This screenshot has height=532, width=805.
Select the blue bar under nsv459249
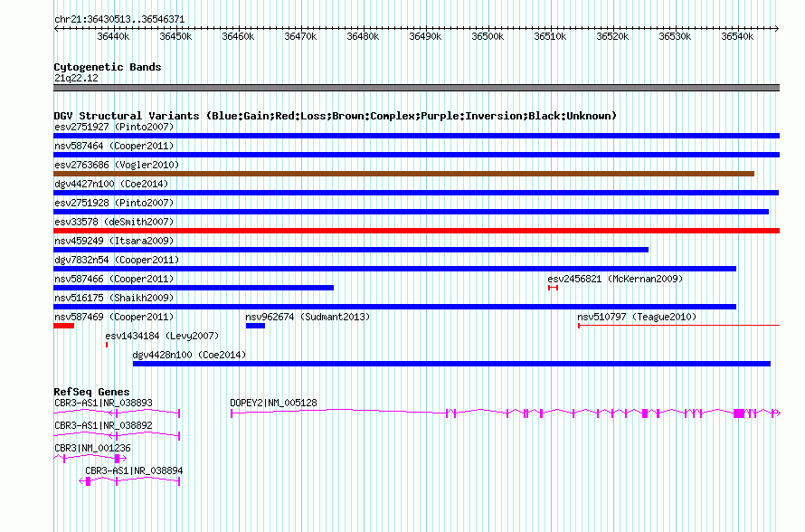pyautogui.click(x=351, y=250)
